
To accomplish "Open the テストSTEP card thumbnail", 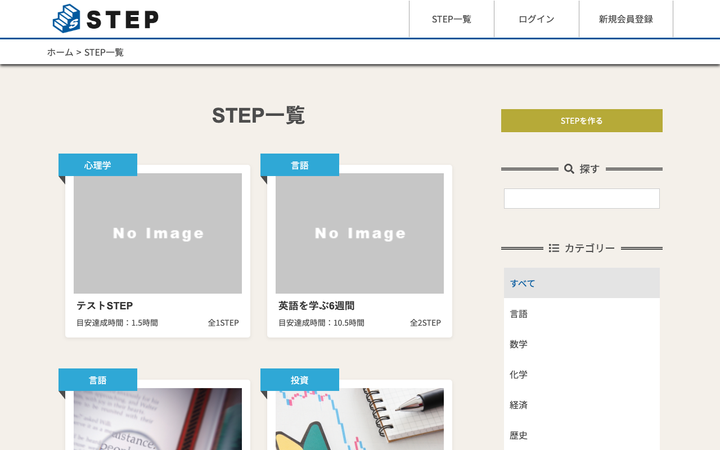I will click(x=158, y=233).
